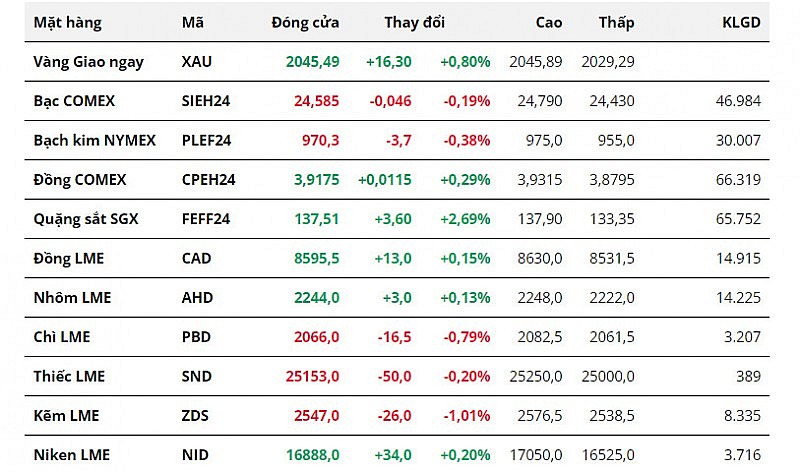Open the Niken LME row
Screen dimensions: 800x472
69,455
